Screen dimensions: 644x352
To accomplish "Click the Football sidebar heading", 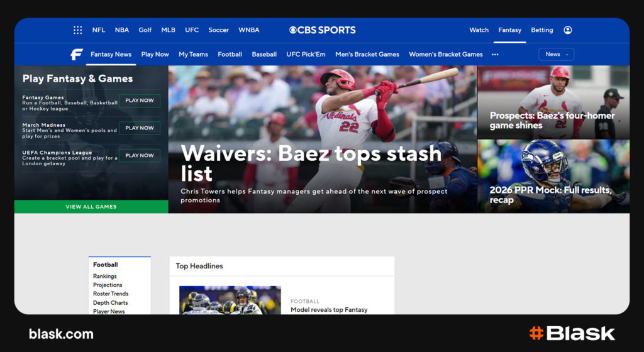I will point(106,265).
